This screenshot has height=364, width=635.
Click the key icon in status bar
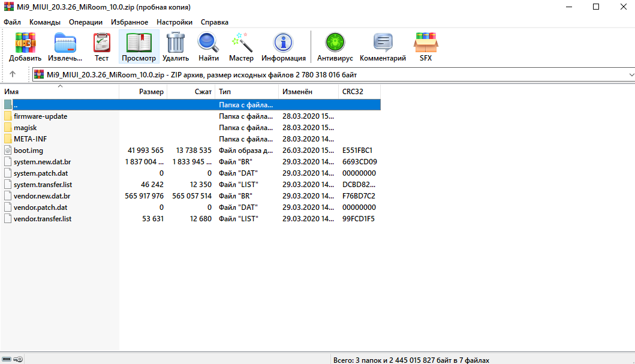(18, 359)
